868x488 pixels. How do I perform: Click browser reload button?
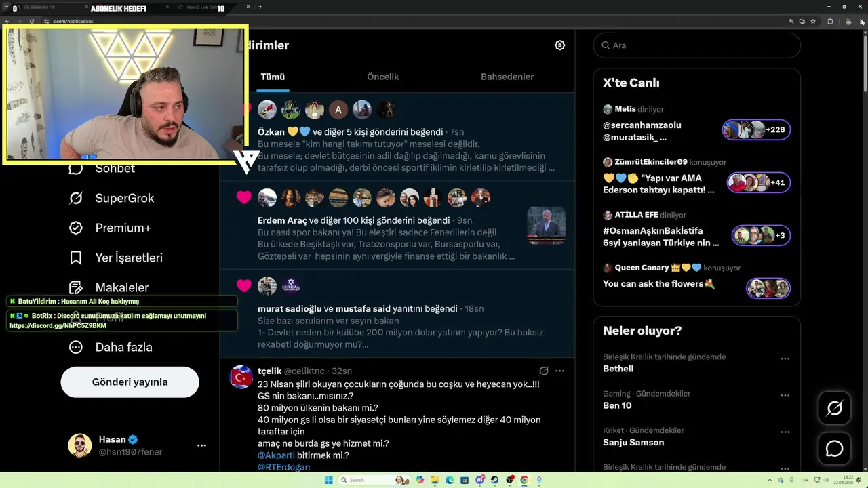(31, 22)
